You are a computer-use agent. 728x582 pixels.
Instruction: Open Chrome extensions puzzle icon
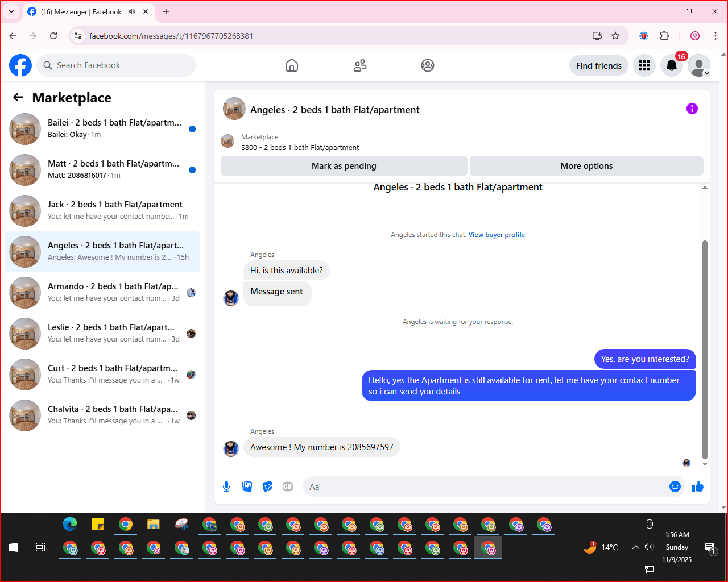(664, 36)
